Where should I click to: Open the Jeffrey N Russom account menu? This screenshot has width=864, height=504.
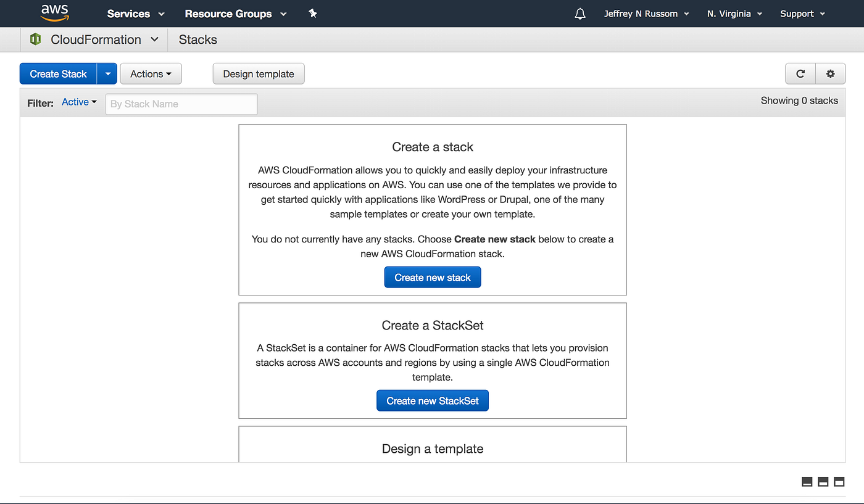[646, 13]
